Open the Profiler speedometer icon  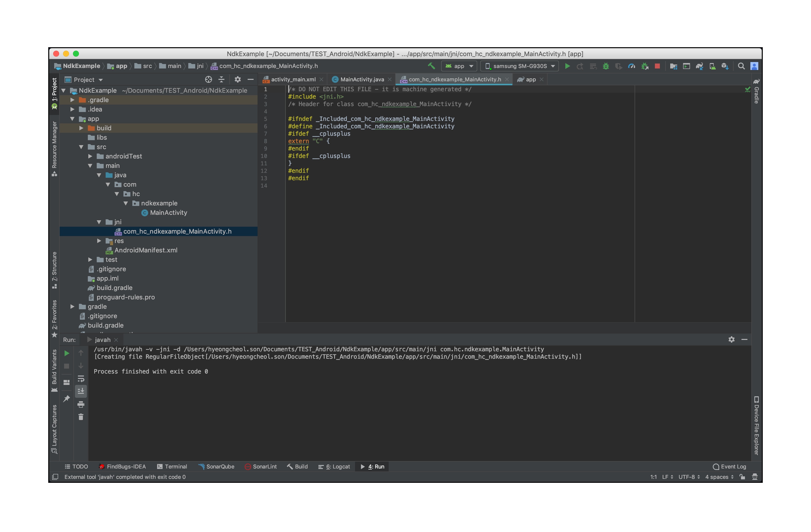tap(631, 66)
